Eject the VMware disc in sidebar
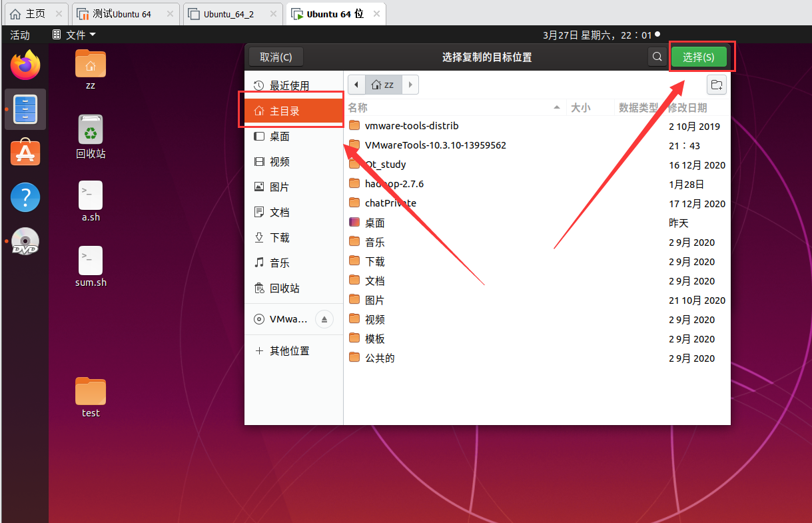812x523 pixels. 324,319
